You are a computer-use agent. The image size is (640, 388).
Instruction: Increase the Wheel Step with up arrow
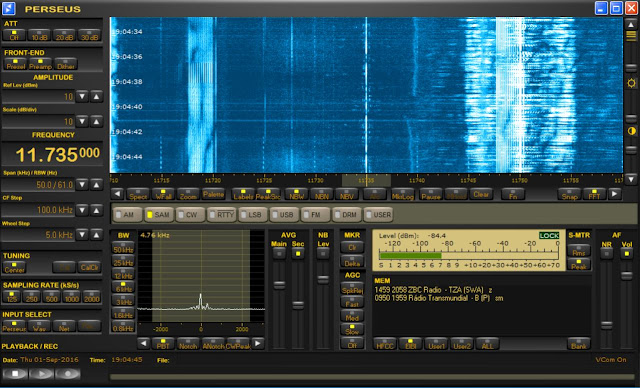pos(96,235)
